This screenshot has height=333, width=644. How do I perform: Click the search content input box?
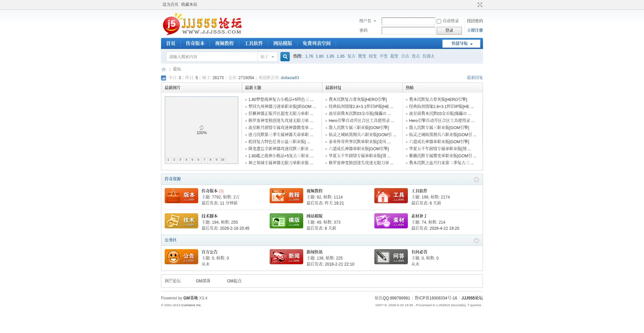pos(212,57)
